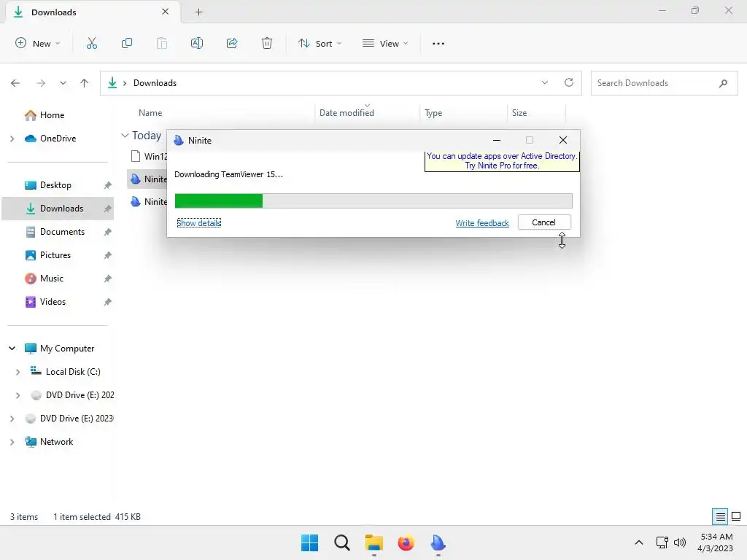
Task: Go forward with the right arrow
Action: (x=41, y=83)
